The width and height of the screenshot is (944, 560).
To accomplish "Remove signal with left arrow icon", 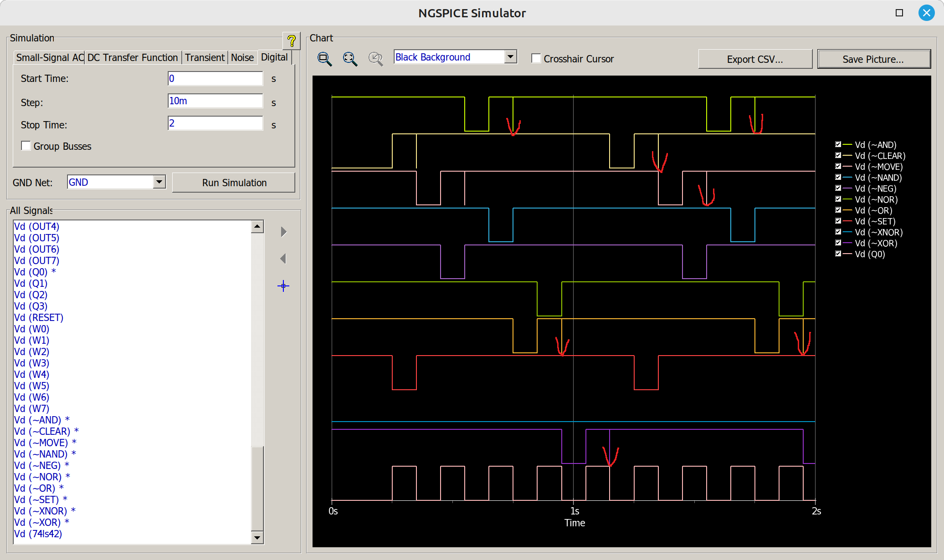I will click(283, 259).
